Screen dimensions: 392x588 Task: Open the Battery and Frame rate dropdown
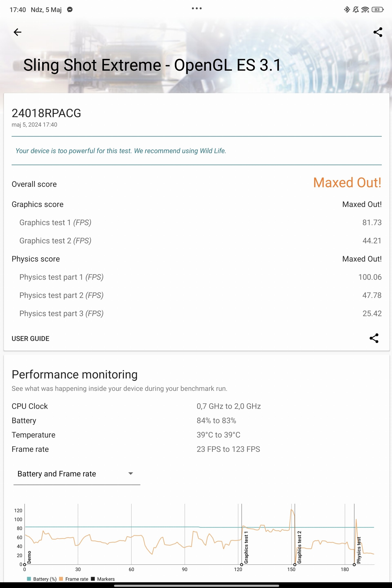pyautogui.click(x=77, y=474)
